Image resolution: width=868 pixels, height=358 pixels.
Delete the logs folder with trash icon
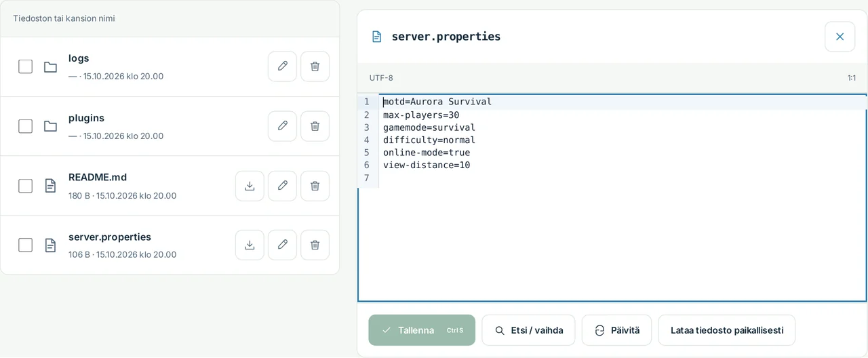315,66
